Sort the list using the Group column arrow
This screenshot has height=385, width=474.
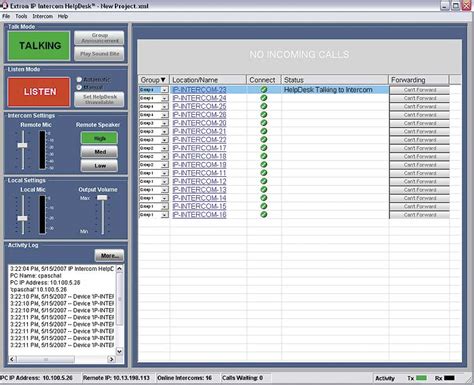click(163, 80)
